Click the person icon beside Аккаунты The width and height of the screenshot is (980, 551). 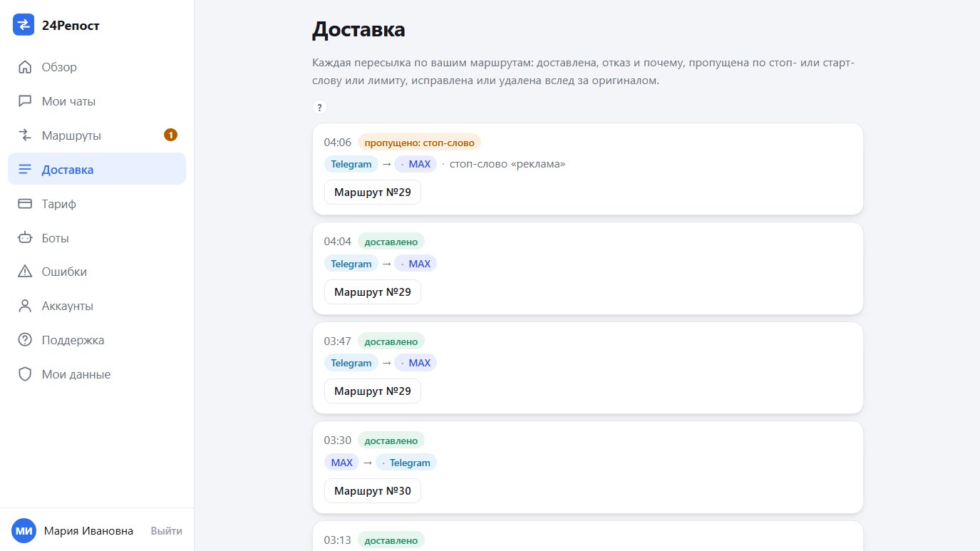[x=25, y=306]
